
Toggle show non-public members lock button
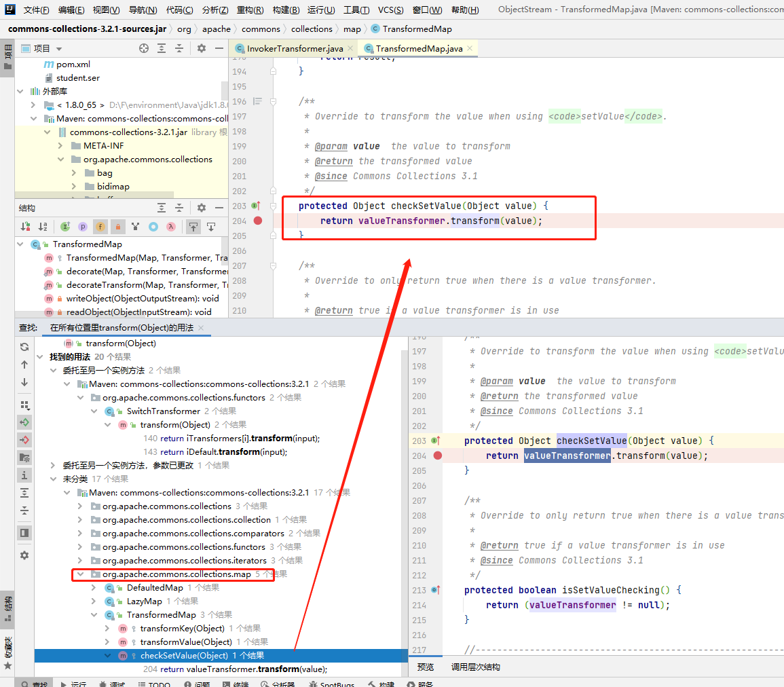[118, 227]
